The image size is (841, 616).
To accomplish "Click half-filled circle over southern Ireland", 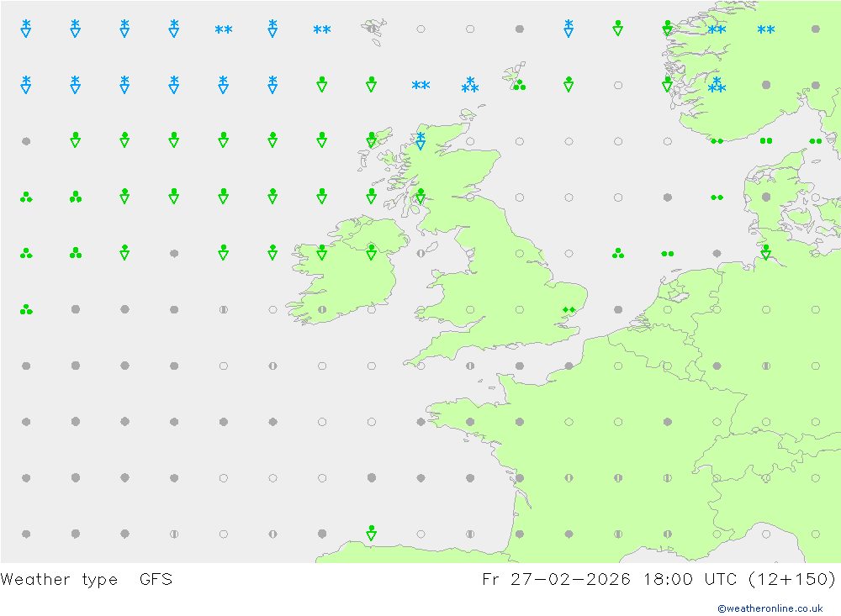I will point(322,309).
